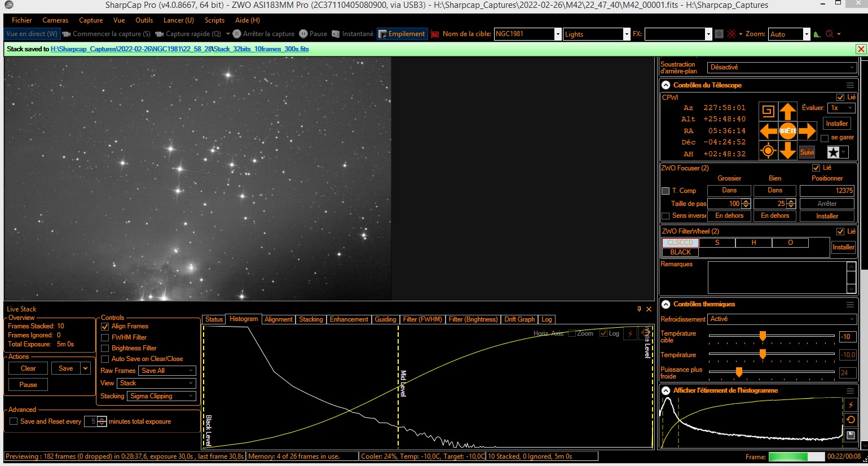Switch to the Alignment tab
This screenshot has height=466, width=868.
pyautogui.click(x=279, y=319)
